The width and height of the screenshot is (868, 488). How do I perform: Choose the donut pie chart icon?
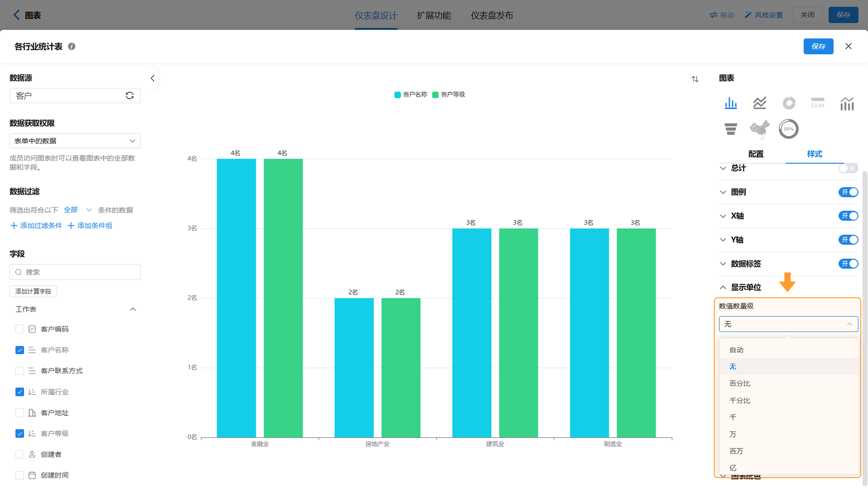pos(788,103)
